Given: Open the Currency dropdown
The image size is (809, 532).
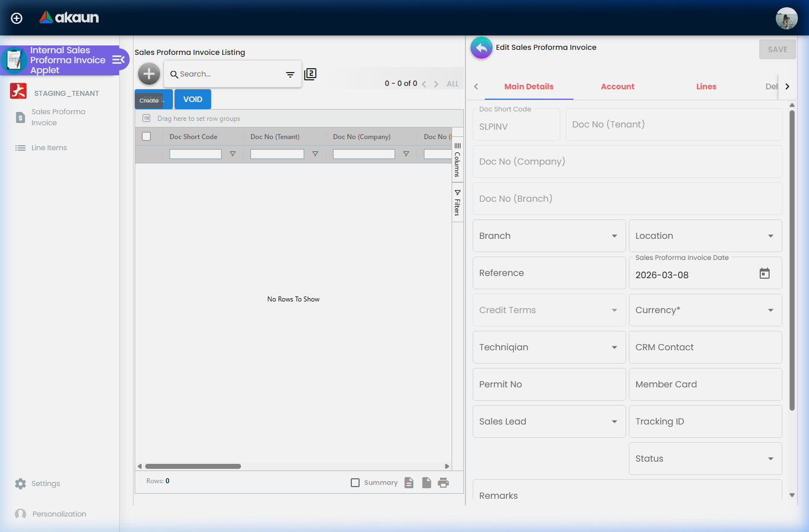Looking at the screenshot, I should tap(770, 310).
